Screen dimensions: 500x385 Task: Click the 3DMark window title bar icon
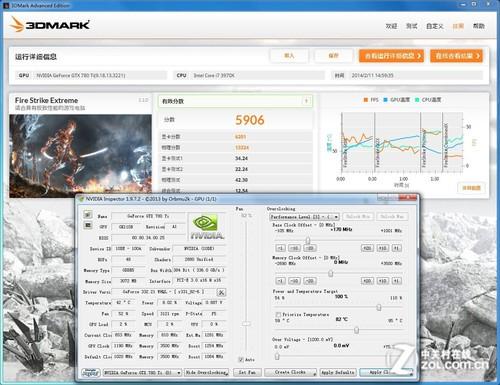pyautogui.click(x=6, y=5)
